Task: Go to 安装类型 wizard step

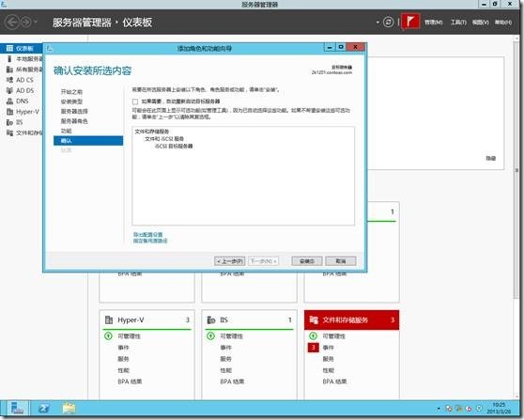Action: (71, 101)
